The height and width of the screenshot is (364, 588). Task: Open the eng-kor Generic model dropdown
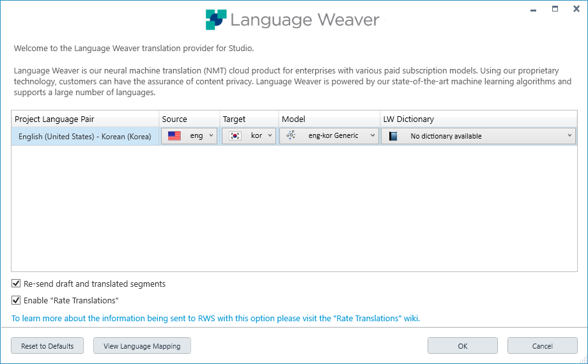pos(373,136)
